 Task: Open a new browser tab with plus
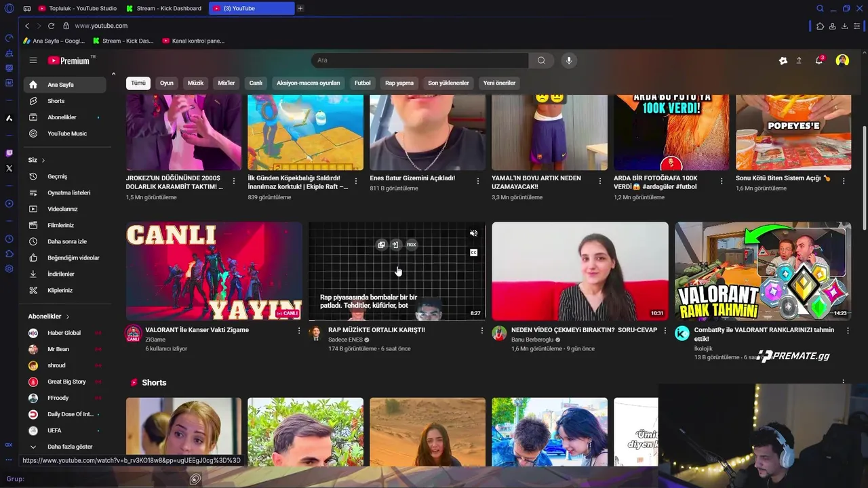coord(300,8)
